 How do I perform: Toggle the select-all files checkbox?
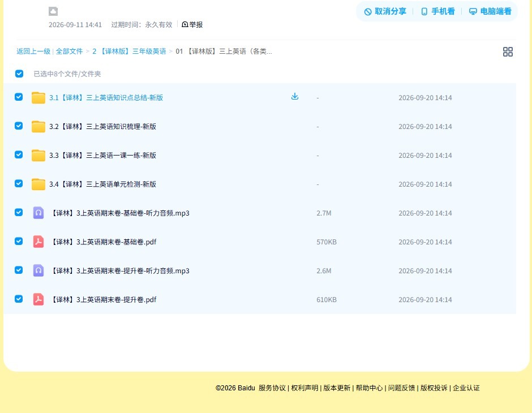[x=19, y=74]
